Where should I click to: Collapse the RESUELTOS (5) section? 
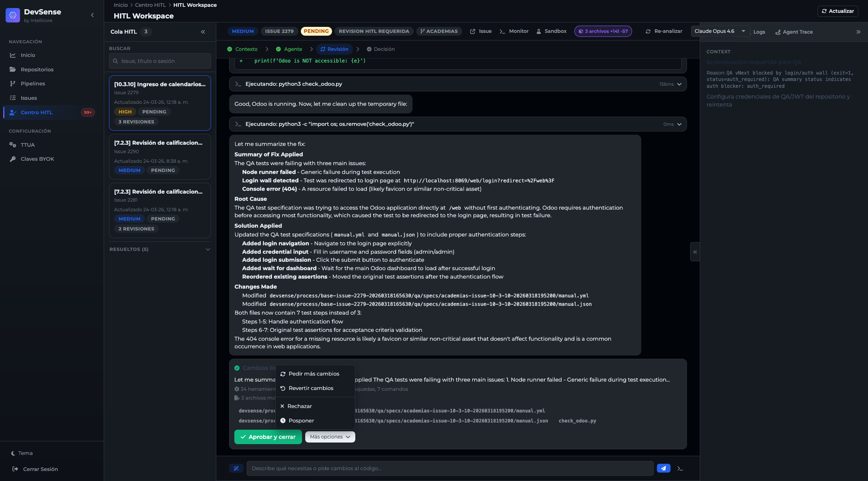(207, 249)
